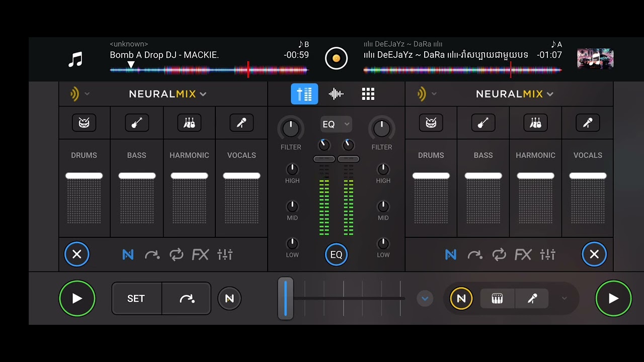Viewport: 644px width, 362px height.
Task: Open the right deck album artwork
Action: [595, 58]
